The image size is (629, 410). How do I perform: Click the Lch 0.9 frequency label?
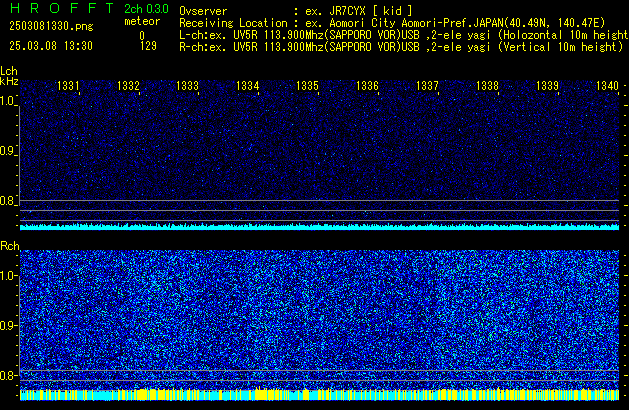coord(8,151)
